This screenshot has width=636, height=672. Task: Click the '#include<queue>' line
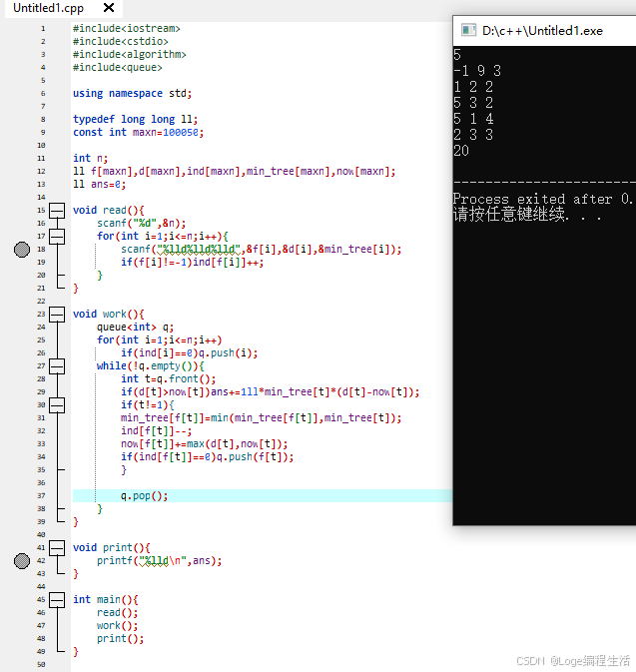coord(118,67)
